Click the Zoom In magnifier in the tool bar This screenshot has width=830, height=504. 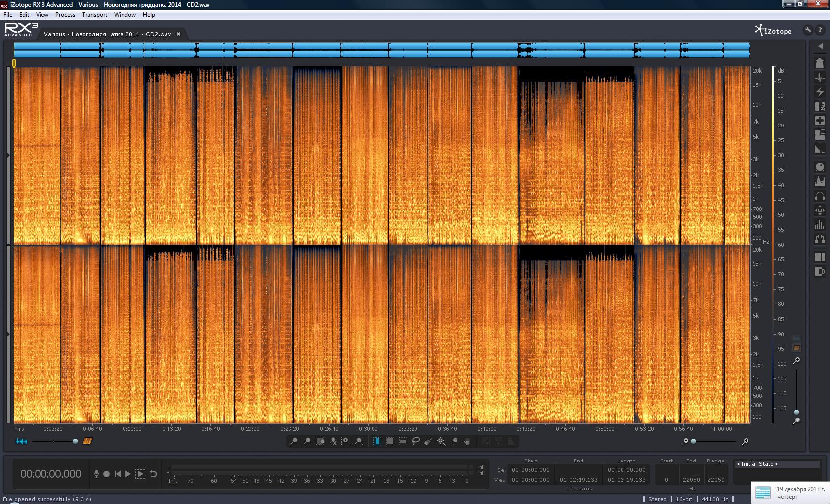pyautogui.click(x=294, y=441)
